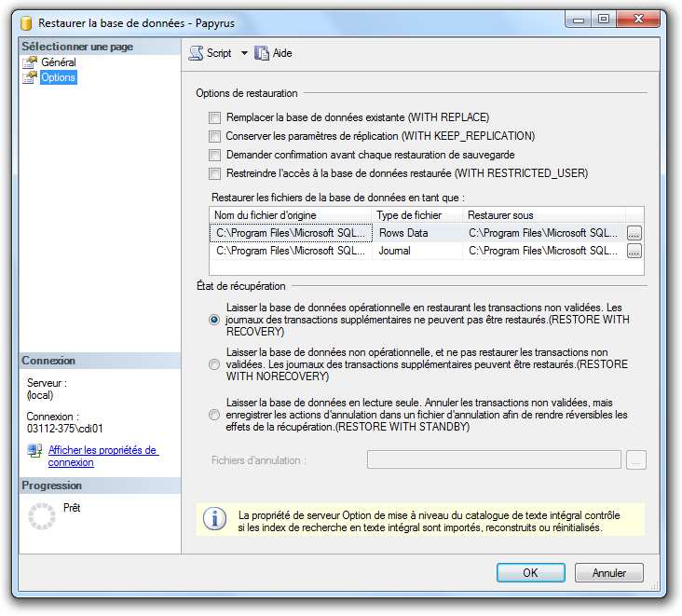Select the RESTORE WITH STANDBY radio button
Viewport: 682px width, 616px height.
click(x=214, y=415)
